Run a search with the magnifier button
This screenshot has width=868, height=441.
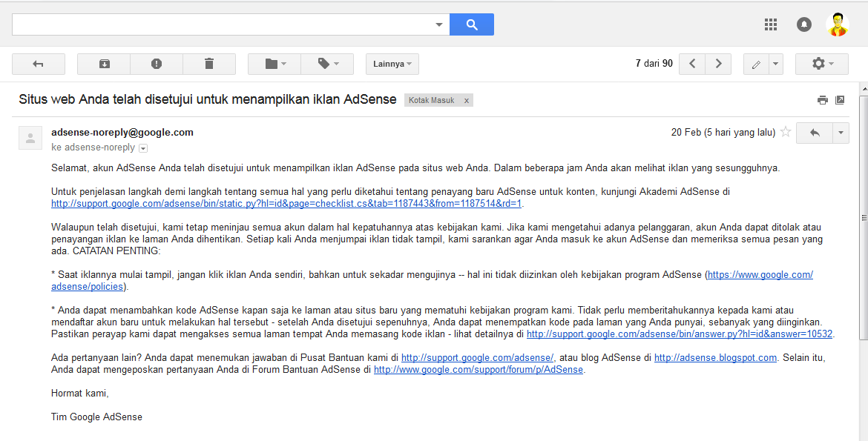(473, 24)
